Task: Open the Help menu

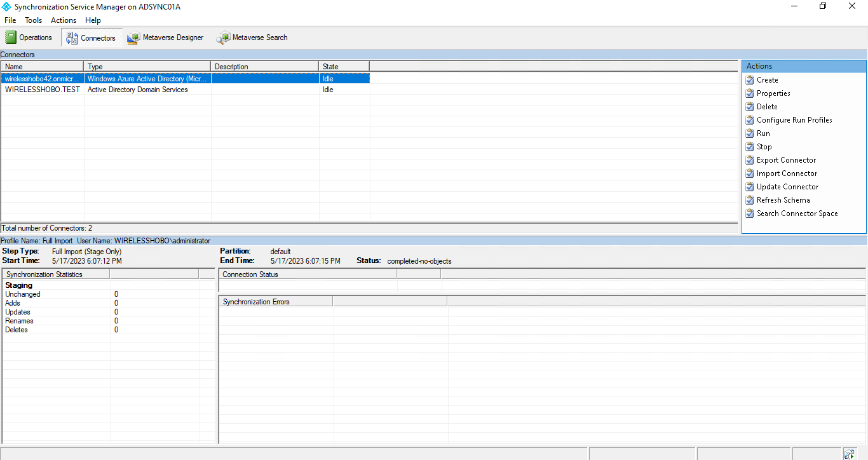Action: click(x=93, y=20)
